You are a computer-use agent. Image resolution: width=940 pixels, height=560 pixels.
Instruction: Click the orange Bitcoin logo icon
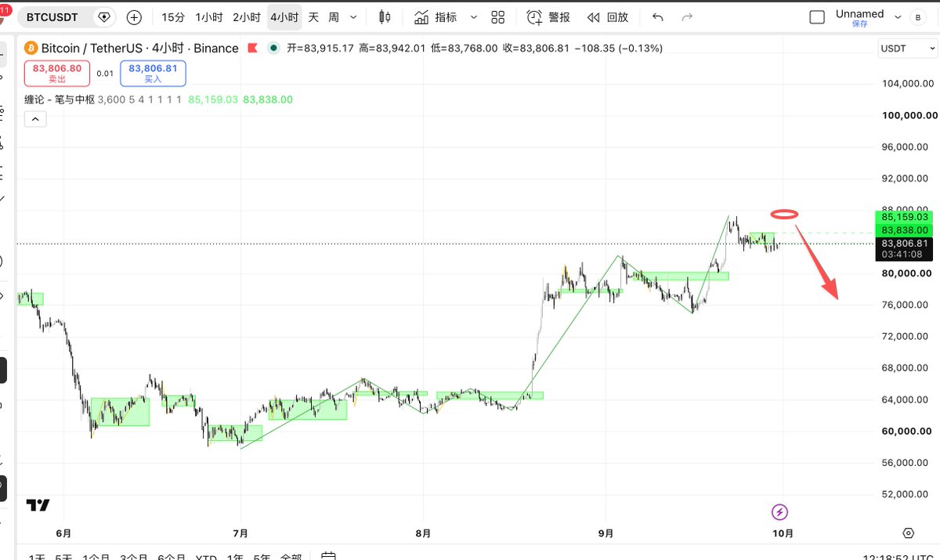(x=31, y=49)
